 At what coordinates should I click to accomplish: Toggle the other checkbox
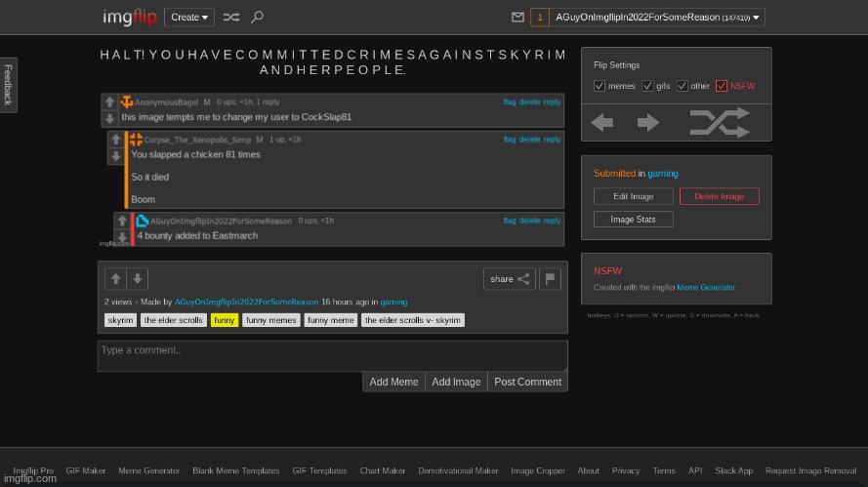point(682,86)
